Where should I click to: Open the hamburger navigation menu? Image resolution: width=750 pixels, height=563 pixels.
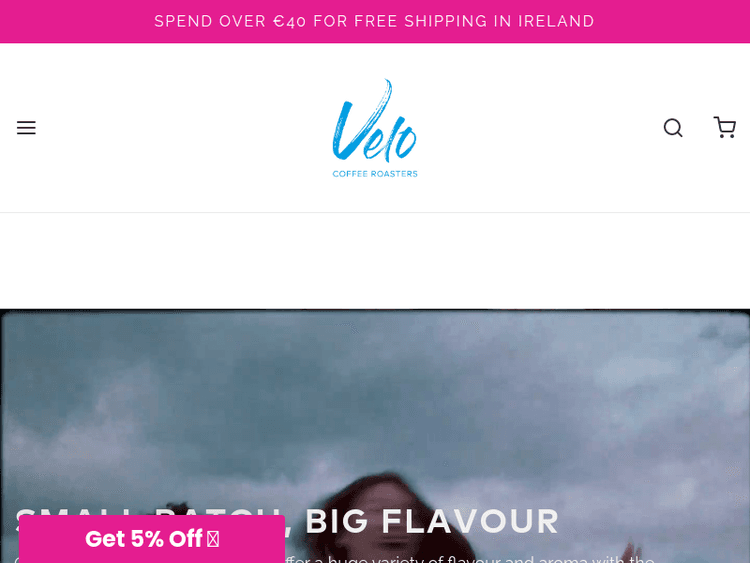click(26, 128)
